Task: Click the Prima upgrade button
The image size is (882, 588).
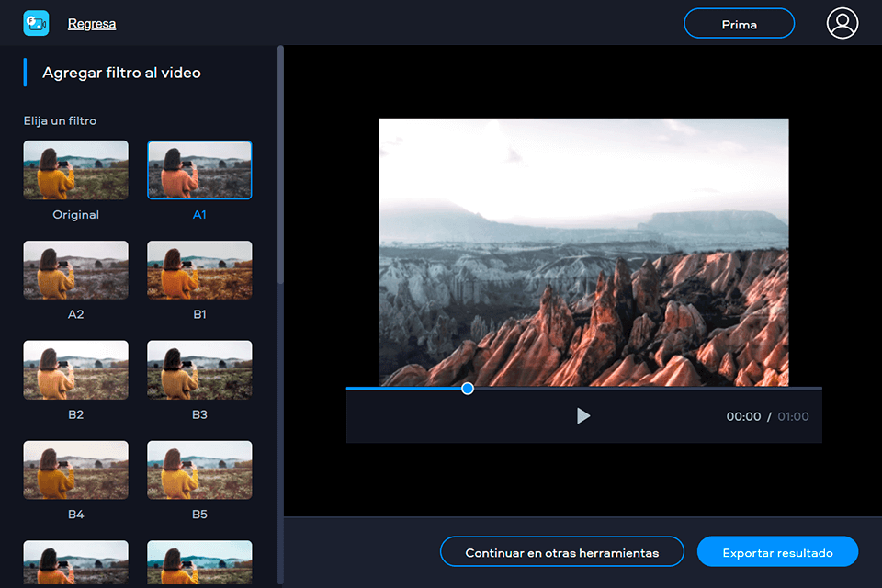Action: click(x=739, y=23)
